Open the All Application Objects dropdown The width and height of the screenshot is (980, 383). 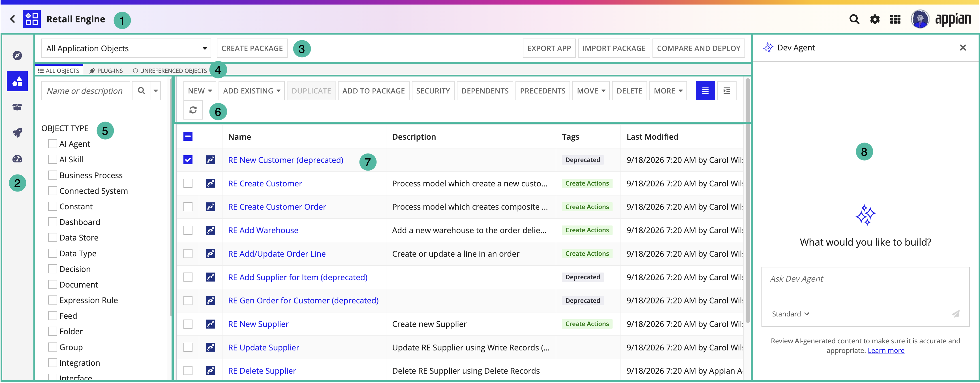(x=126, y=48)
